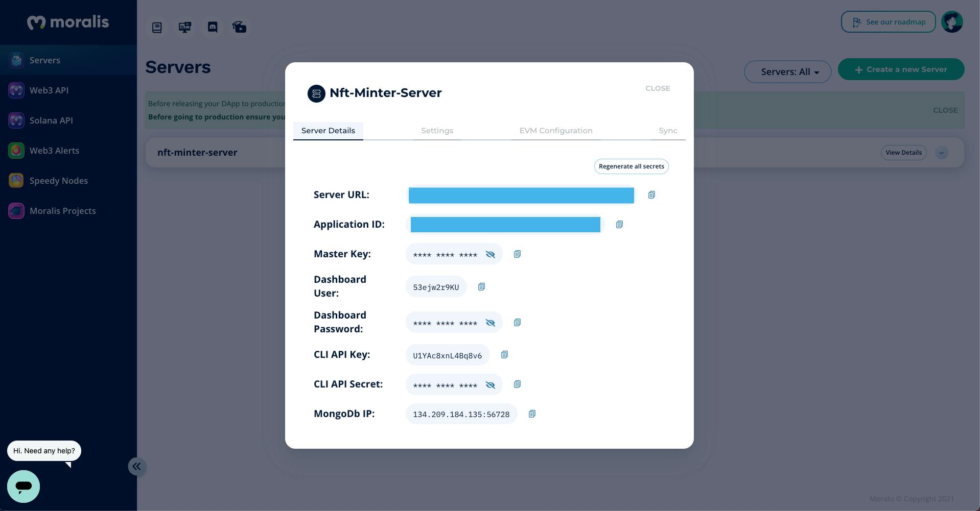Open the chat support bubble

point(24,486)
